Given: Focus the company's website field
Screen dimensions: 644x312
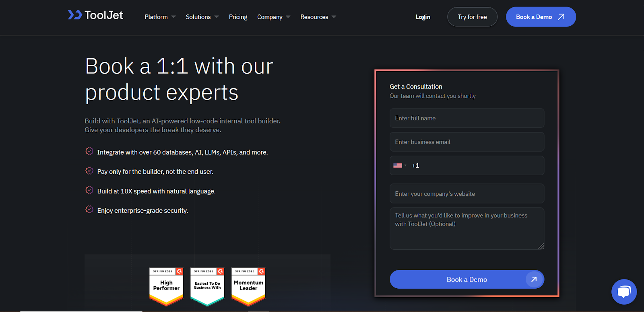Looking at the screenshot, I should click(467, 194).
